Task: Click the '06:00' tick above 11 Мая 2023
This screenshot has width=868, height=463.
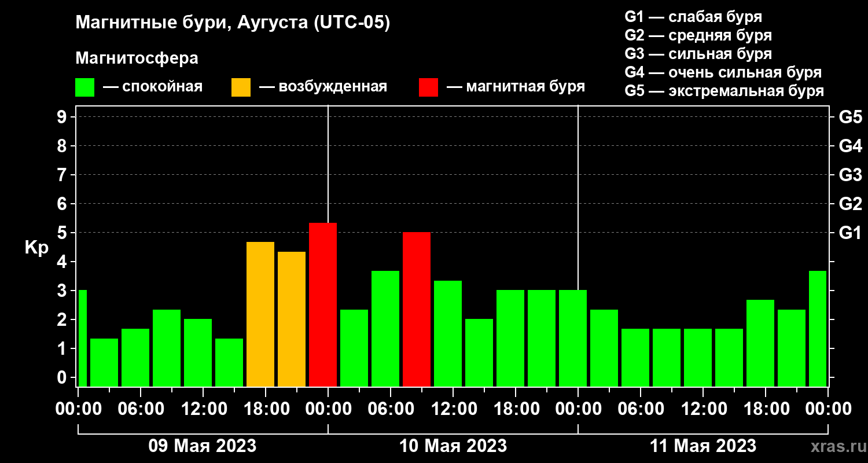Action: (641, 409)
